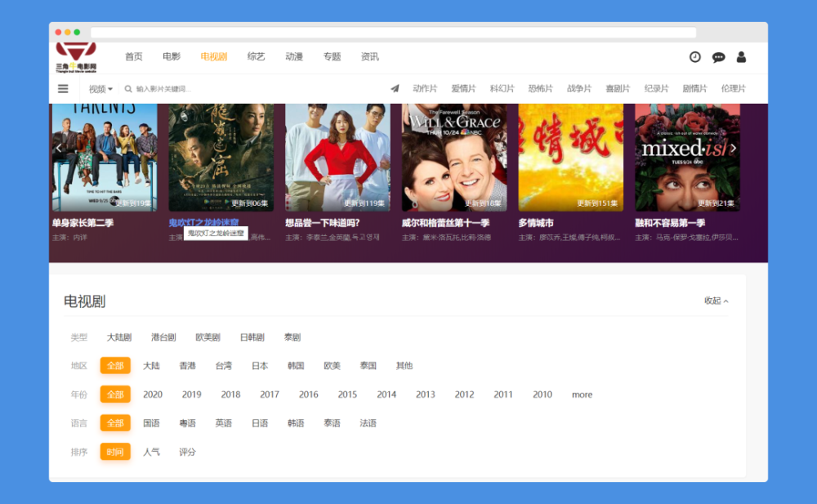Click the browser address bar

click(x=394, y=33)
